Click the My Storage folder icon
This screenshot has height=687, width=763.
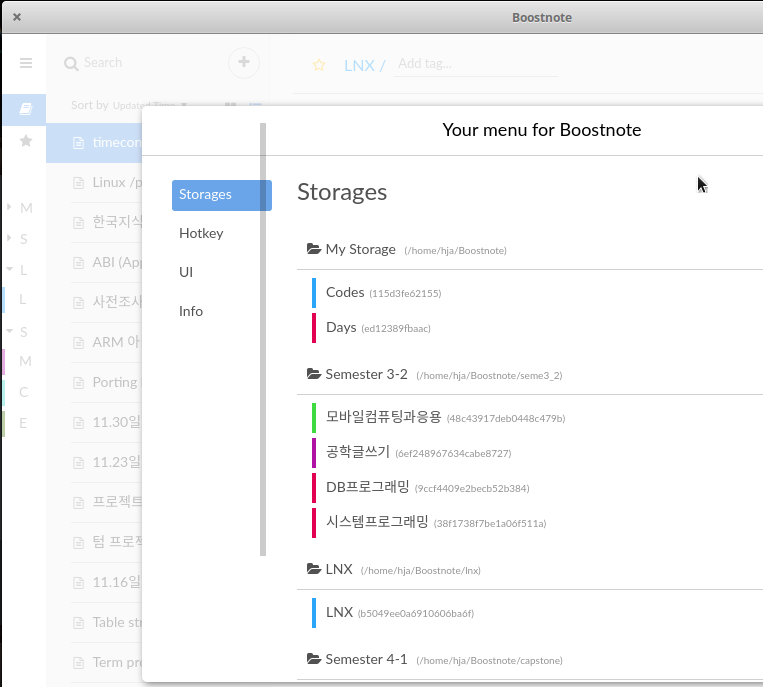(314, 249)
